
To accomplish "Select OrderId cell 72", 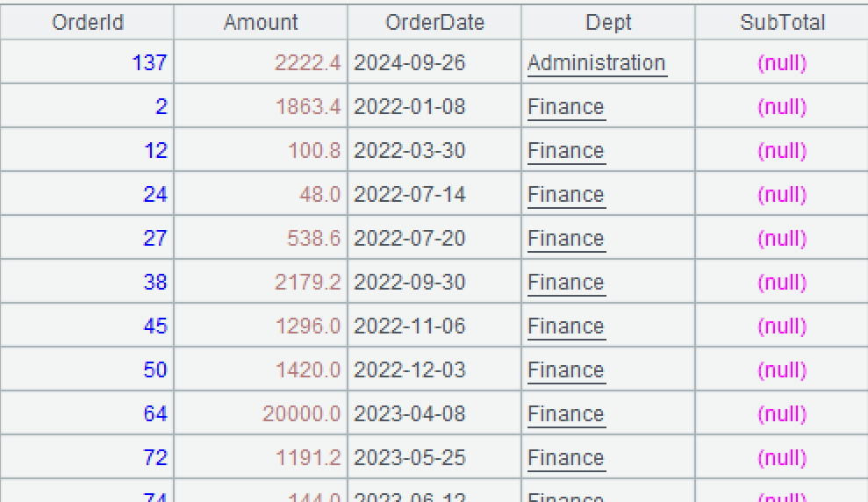I will click(155, 458).
